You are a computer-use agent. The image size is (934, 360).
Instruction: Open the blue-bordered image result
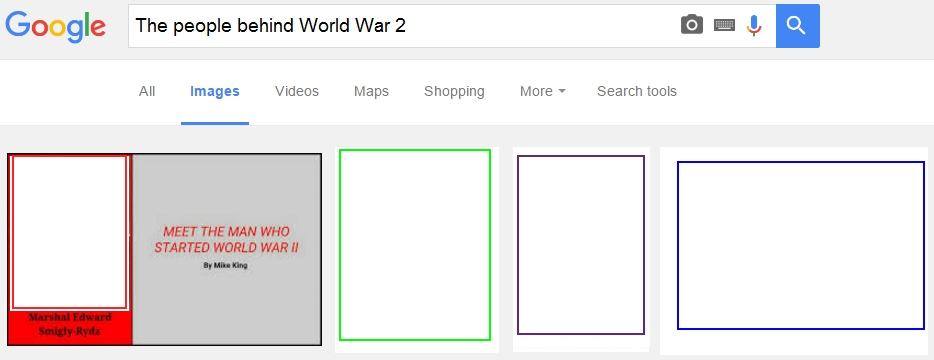(801, 245)
